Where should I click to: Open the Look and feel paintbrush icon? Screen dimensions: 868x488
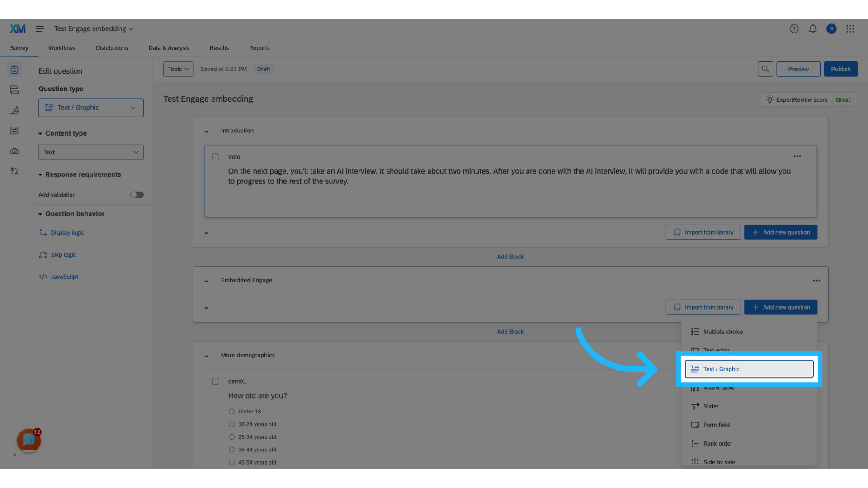[x=14, y=110]
